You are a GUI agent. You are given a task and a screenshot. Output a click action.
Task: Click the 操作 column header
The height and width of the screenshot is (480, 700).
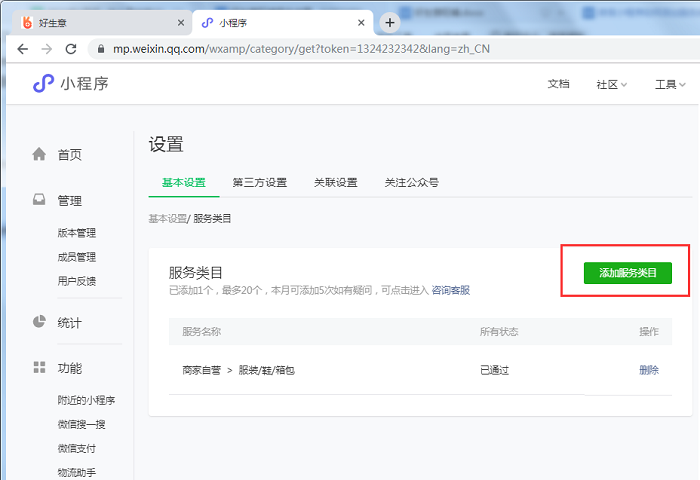coord(649,331)
